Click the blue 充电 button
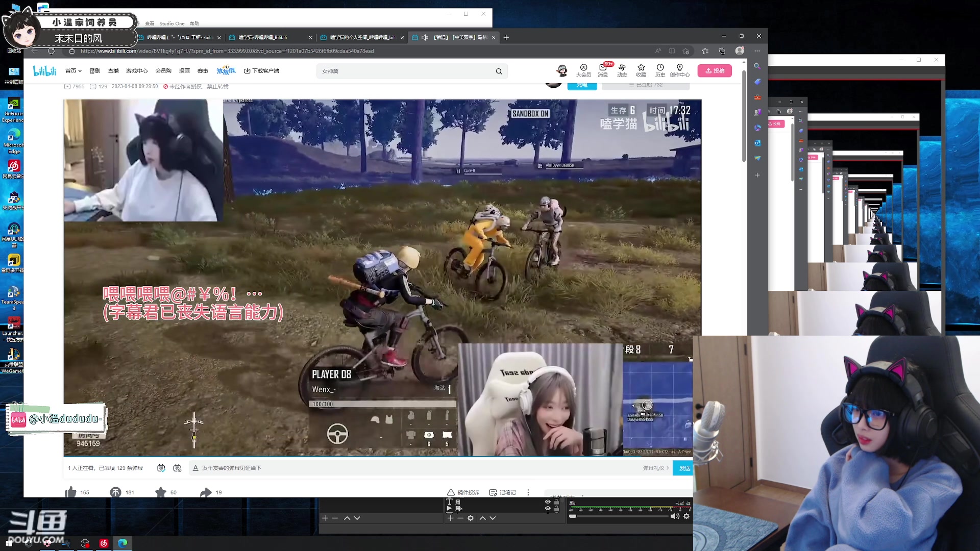 [x=582, y=85]
